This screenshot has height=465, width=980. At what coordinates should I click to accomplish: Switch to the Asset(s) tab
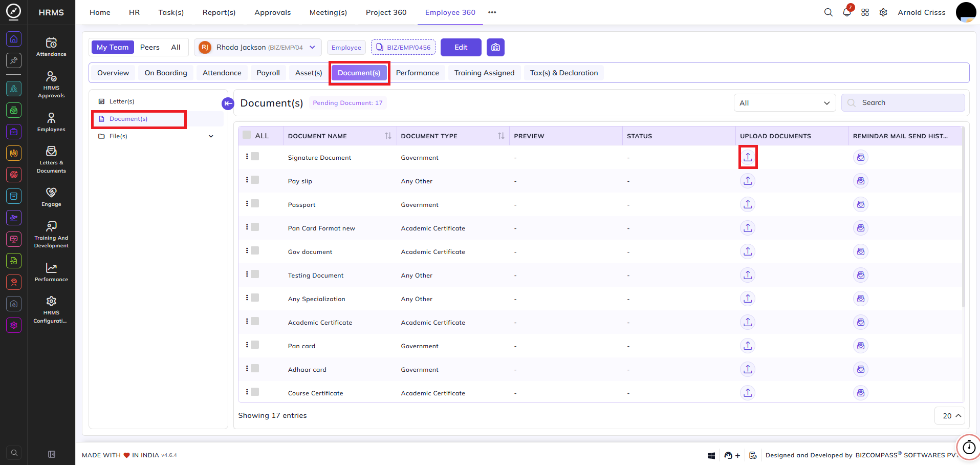[309, 73]
